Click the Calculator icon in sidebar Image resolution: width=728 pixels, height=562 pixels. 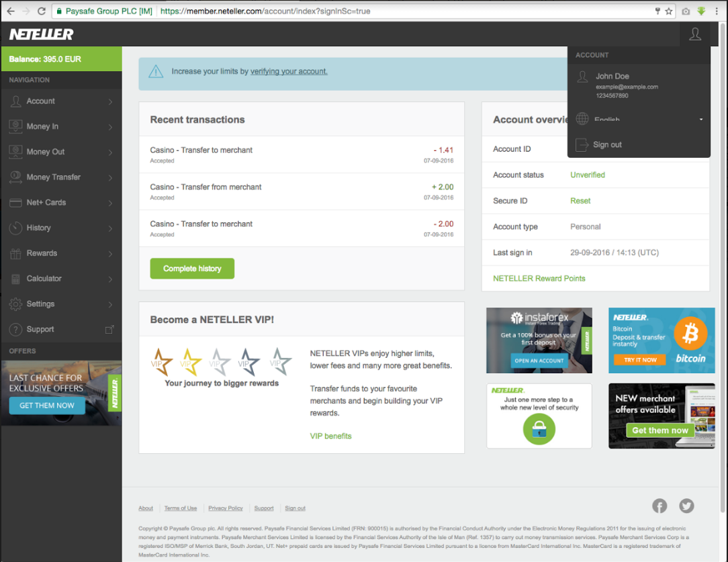coord(16,279)
